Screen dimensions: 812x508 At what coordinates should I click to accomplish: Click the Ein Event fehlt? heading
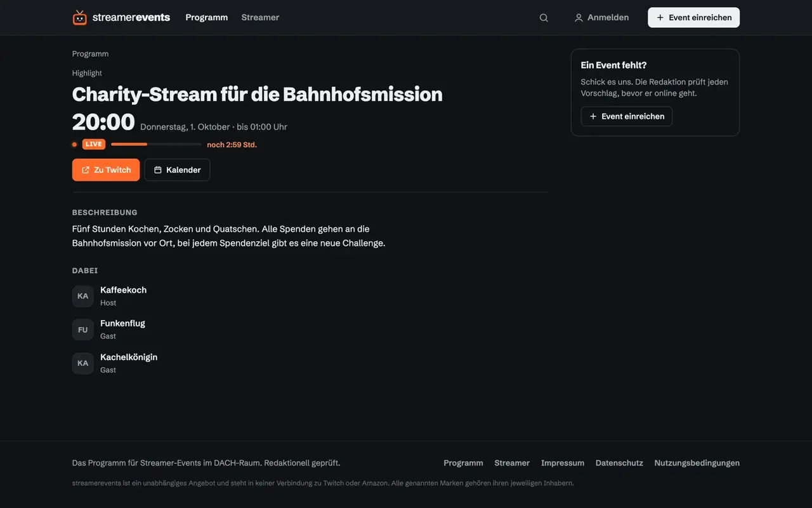pyautogui.click(x=613, y=65)
